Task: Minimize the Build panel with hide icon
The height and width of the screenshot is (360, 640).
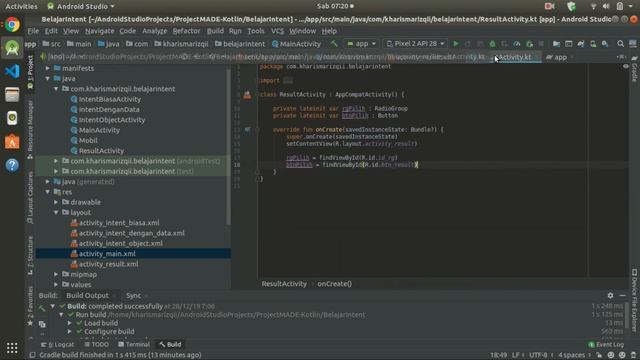Action: click(622, 295)
